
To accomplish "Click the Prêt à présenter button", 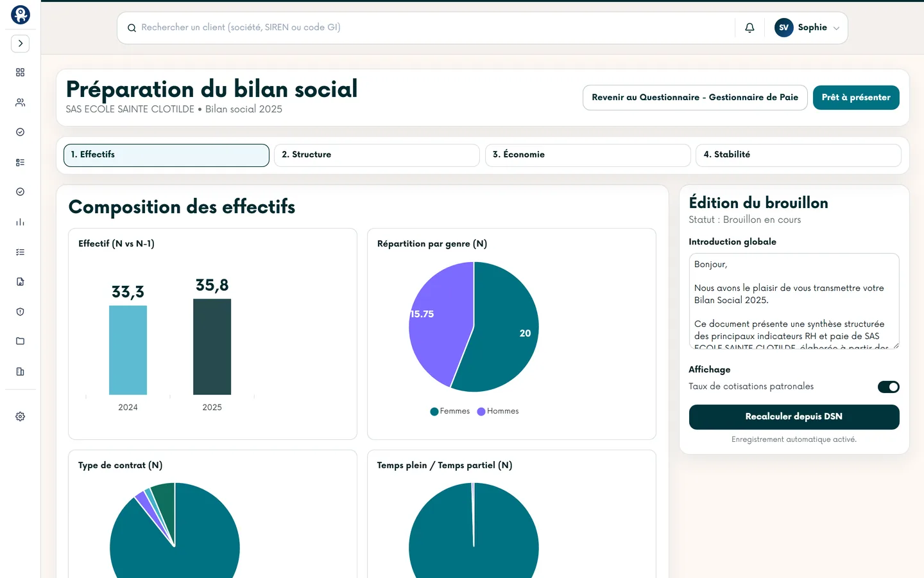I will pyautogui.click(x=856, y=98).
